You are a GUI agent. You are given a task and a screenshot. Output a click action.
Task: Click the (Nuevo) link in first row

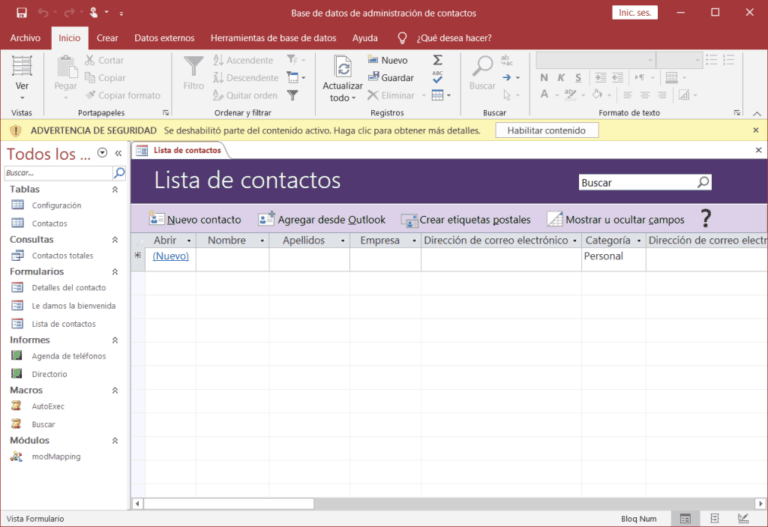pos(170,256)
